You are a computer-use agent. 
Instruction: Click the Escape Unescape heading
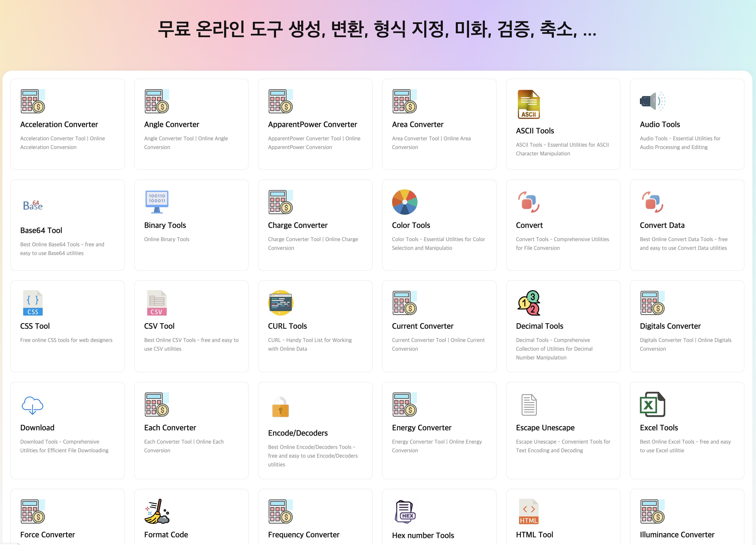545,428
